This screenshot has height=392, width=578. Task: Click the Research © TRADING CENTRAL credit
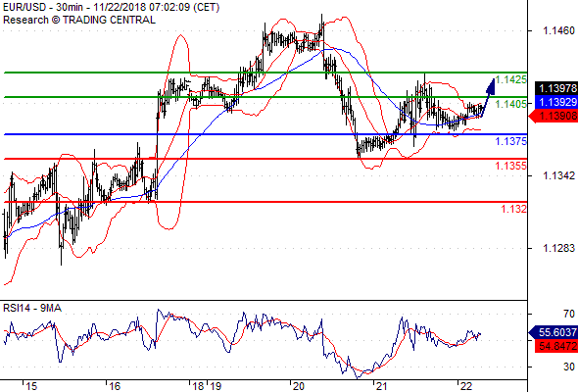[79, 20]
